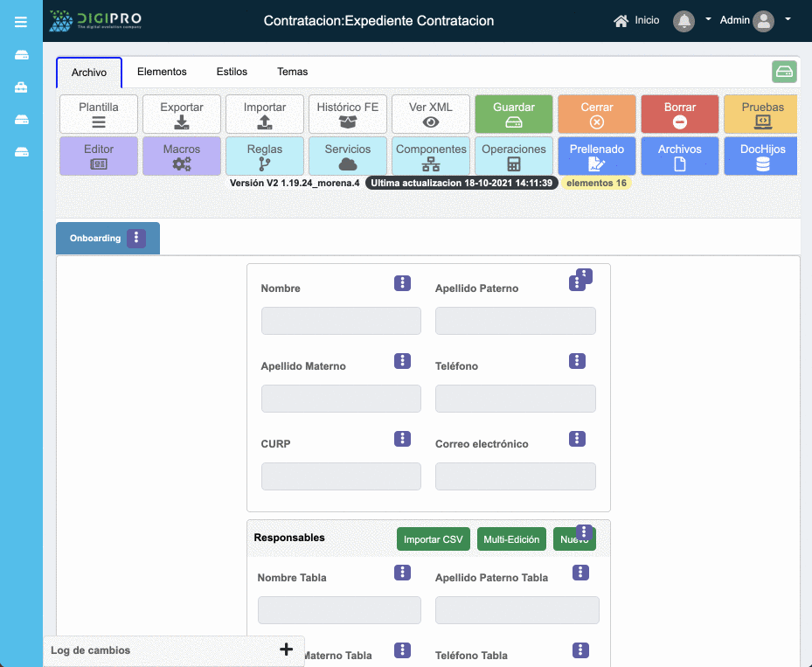Viewport: 812px width, 667px height.
Task: Open options menu for Nombre field
Action: pyautogui.click(x=402, y=283)
